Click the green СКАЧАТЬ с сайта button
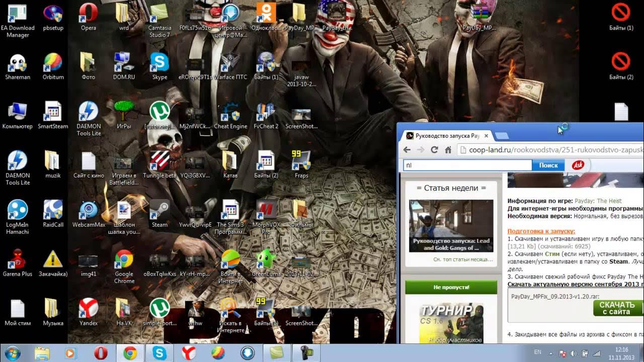 click(x=618, y=308)
